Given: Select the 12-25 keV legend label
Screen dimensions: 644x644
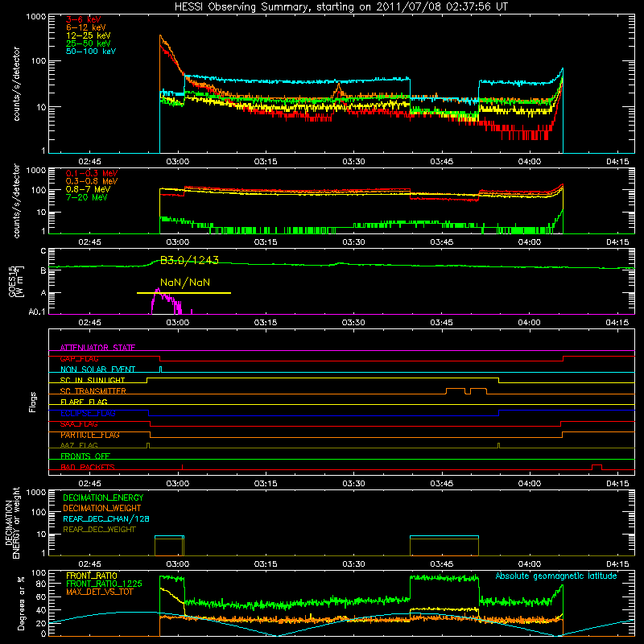Looking at the screenshot, I should coord(89,35).
